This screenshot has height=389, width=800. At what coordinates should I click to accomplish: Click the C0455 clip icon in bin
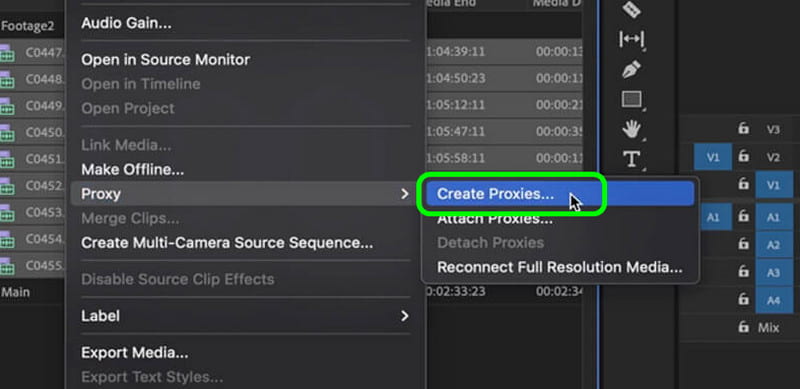(7, 265)
